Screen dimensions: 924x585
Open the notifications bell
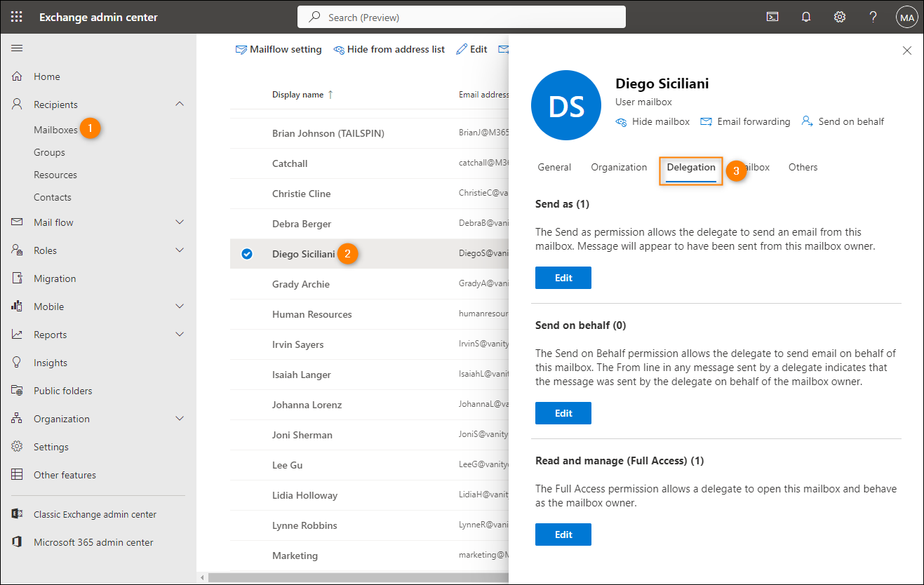806,17
